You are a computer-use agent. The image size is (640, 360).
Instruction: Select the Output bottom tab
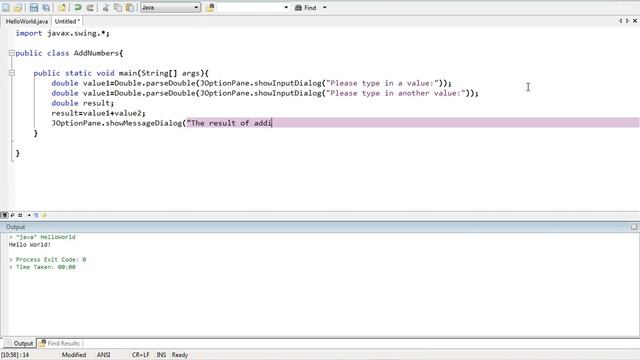pyautogui.click(x=20, y=343)
